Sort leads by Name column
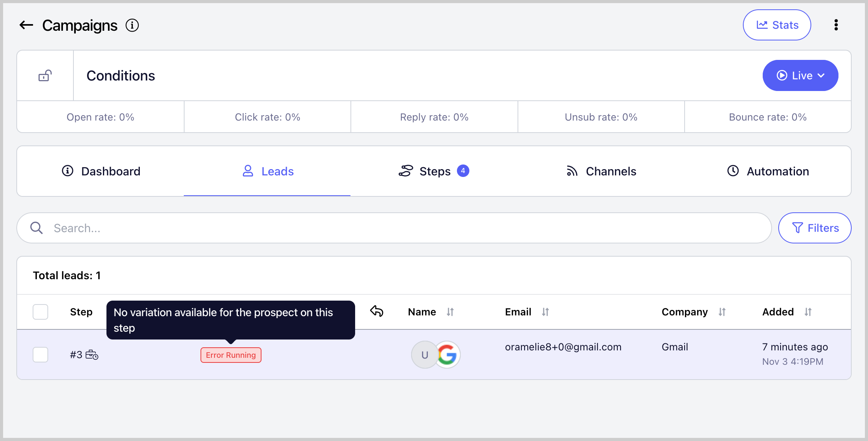The width and height of the screenshot is (868, 441). 450,312
